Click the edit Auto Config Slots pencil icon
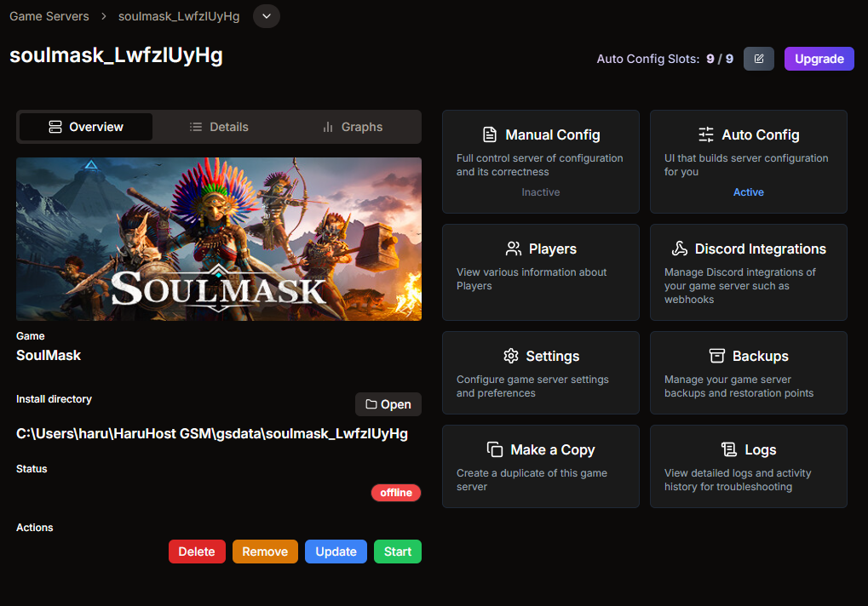 (759, 59)
